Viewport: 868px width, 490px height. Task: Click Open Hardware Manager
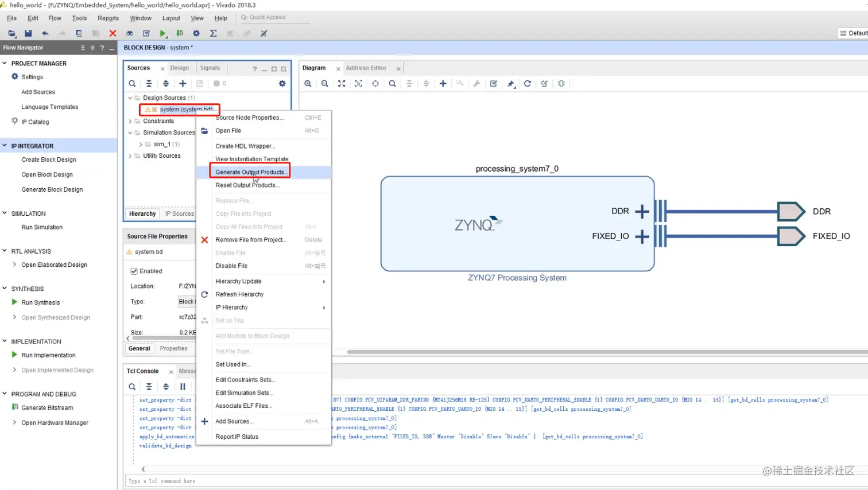click(55, 423)
